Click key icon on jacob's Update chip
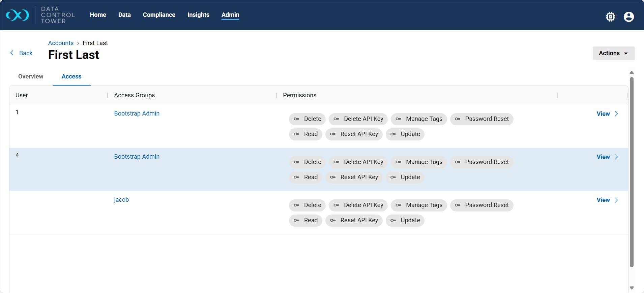Viewport: 644px width, 293px height. tap(393, 221)
